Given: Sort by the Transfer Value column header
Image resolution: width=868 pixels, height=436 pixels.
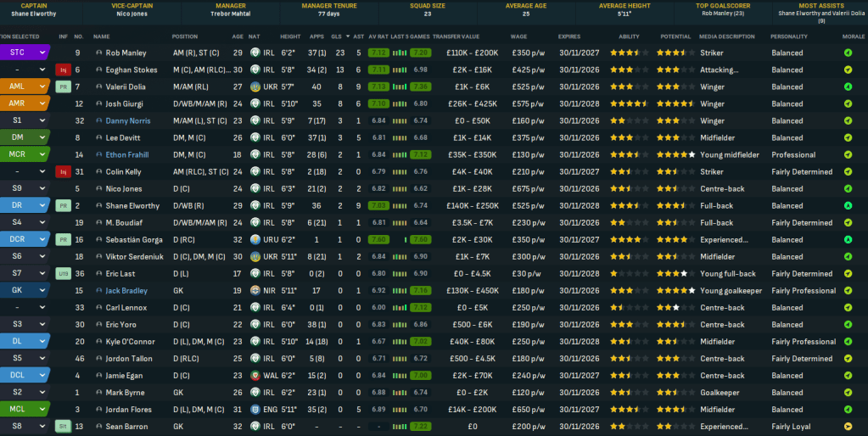Looking at the screenshot, I should pyautogui.click(x=456, y=36).
